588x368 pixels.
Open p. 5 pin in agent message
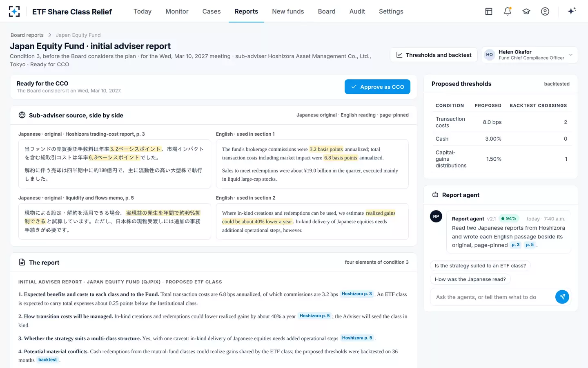pyautogui.click(x=530, y=245)
